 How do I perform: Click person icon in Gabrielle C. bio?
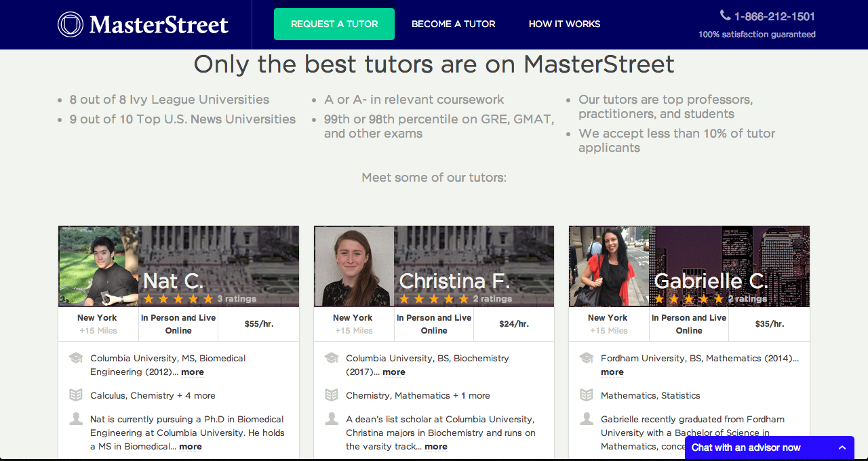click(x=587, y=419)
